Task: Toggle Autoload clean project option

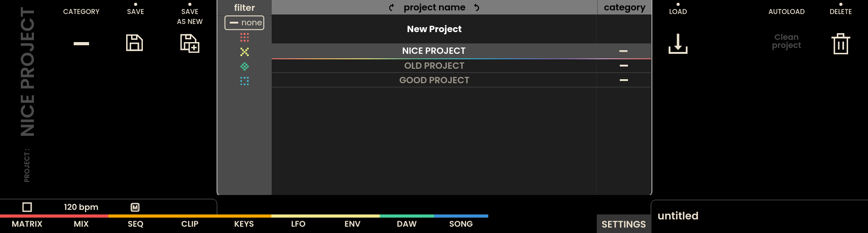Action: pyautogui.click(x=786, y=41)
